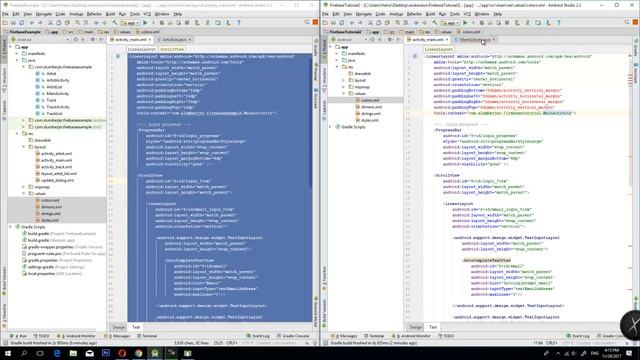Viewport: 640px width, 360px height.
Task: Click project panel settings gear in right window
Action: click(390, 40)
